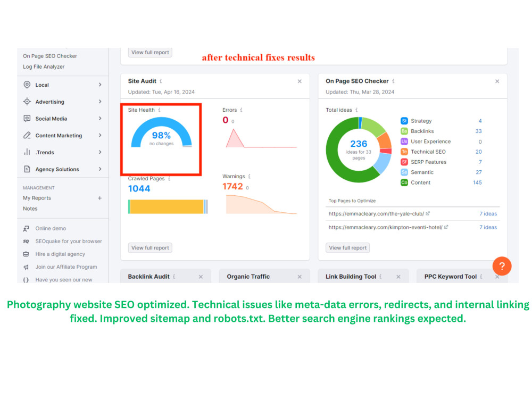
Task: Open Hire a digital agency link
Action: (60, 254)
